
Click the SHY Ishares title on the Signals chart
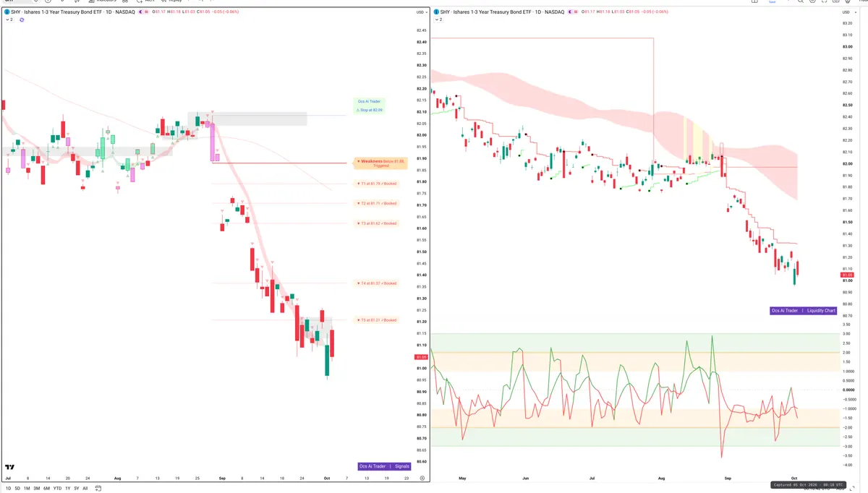pyautogui.click(x=72, y=12)
